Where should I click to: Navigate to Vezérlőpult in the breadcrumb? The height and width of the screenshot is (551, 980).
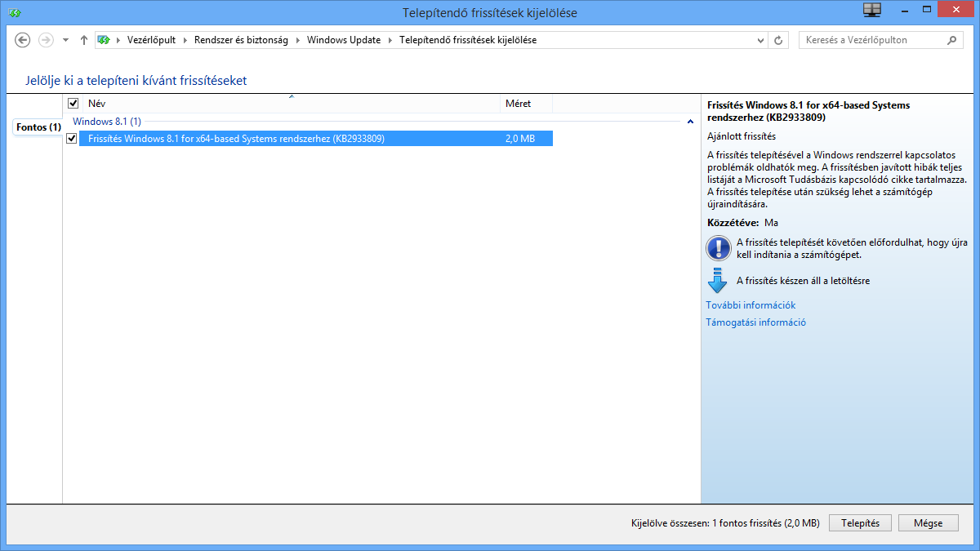(x=151, y=40)
